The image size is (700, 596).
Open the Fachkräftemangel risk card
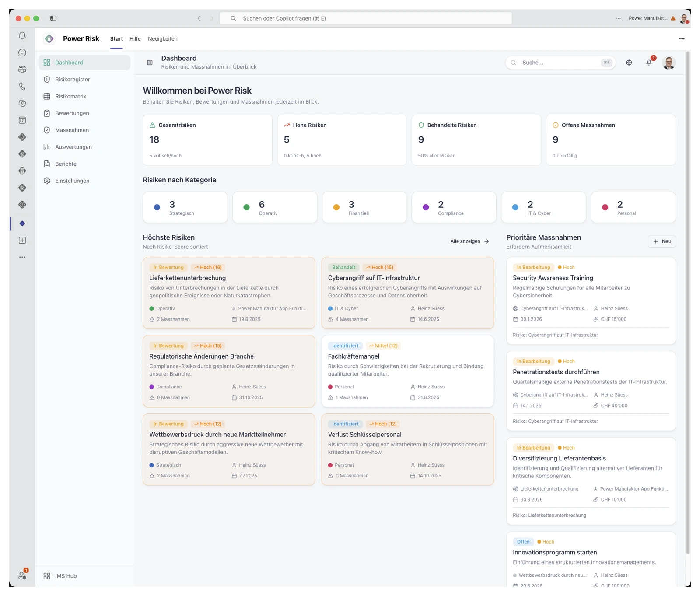click(x=408, y=371)
